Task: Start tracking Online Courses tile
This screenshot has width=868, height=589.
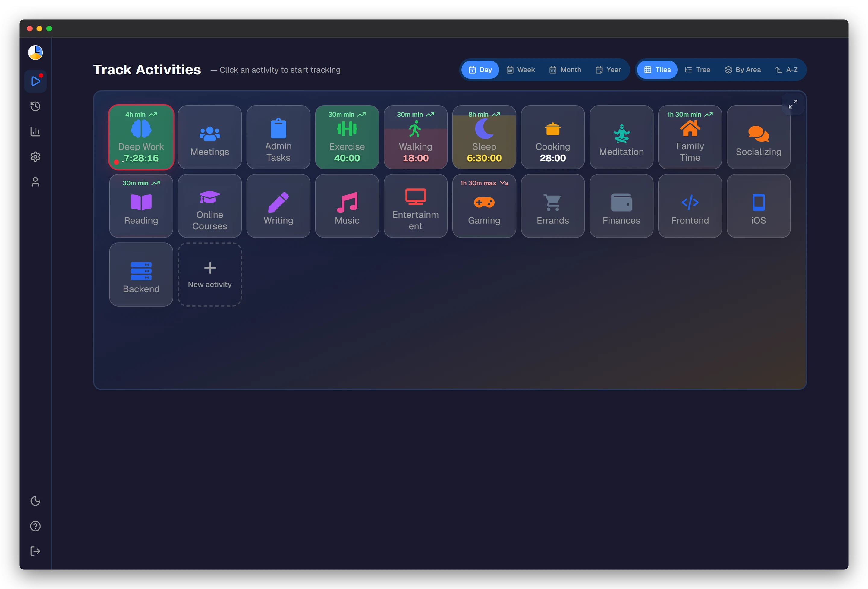Action: [x=210, y=206]
